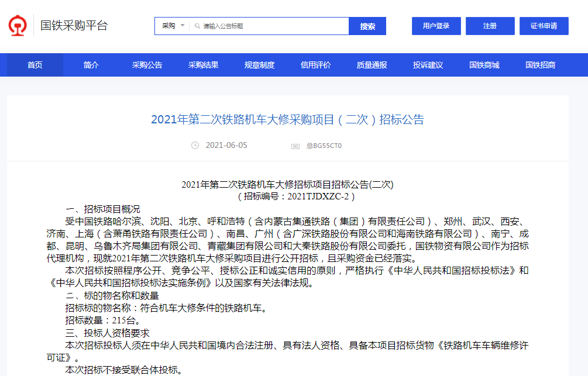The image size is (588, 376).
Task: Click the 用户登录 login button
Action: 436,26
